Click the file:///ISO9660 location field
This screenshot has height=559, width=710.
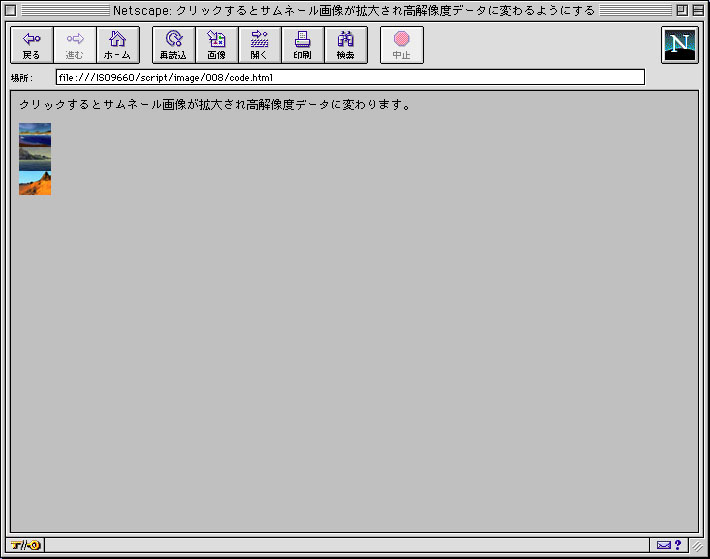tap(350, 77)
